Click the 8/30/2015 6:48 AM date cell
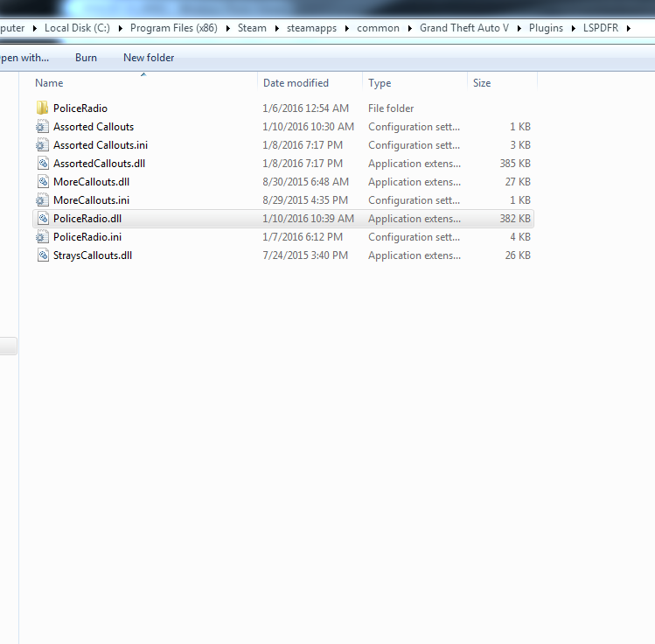The height and width of the screenshot is (644, 655). pyautogui.click(x=305, y=182)
